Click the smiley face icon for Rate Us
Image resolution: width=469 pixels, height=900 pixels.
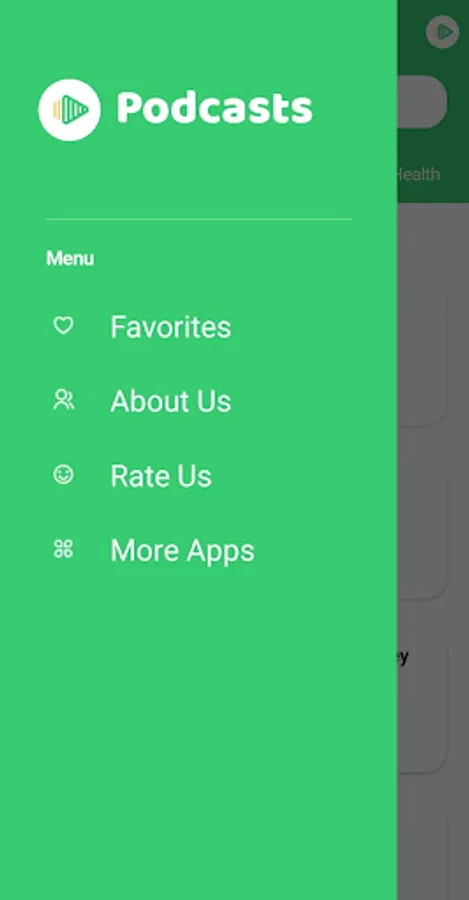(63, 475)
